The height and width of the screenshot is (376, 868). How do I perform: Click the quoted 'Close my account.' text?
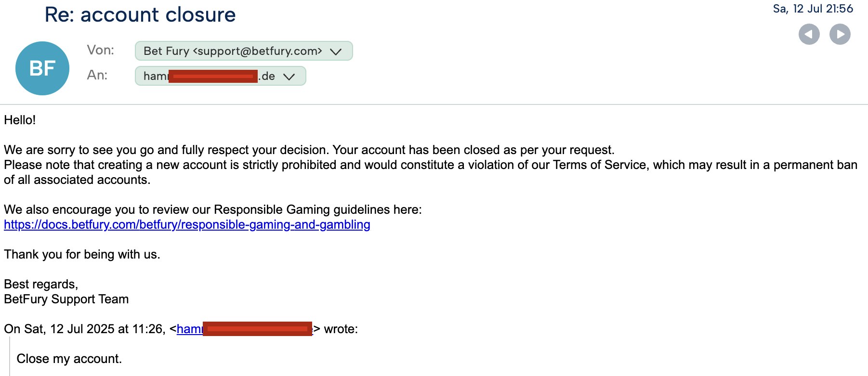click(x=69, y=359)
